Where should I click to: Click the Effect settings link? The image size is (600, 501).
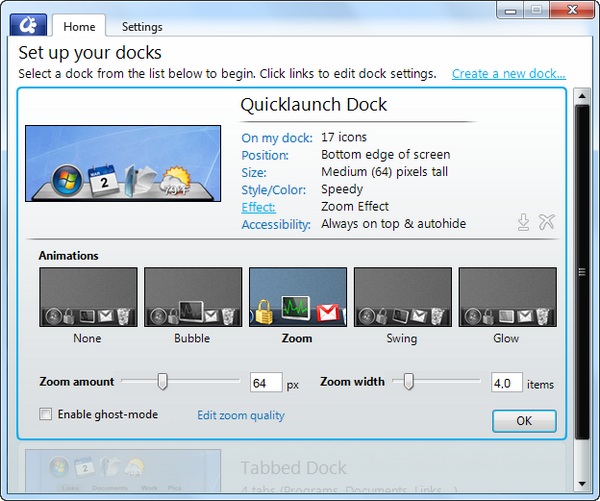point(258,208)
